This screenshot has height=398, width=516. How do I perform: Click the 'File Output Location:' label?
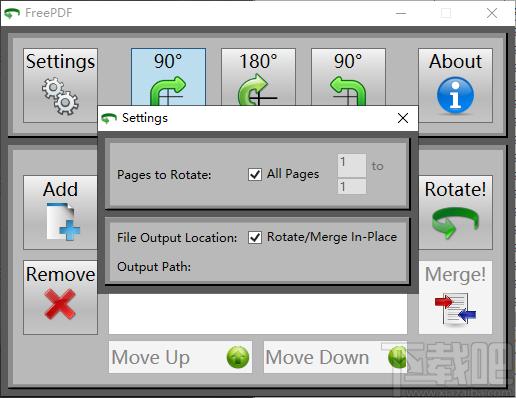tap(177, 238)
